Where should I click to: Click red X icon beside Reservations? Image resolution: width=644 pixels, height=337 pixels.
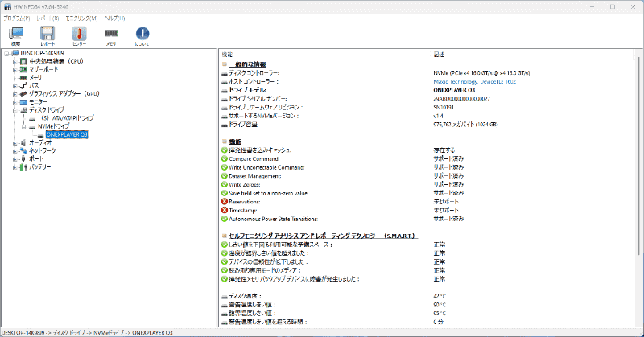[x=225, y=202]
